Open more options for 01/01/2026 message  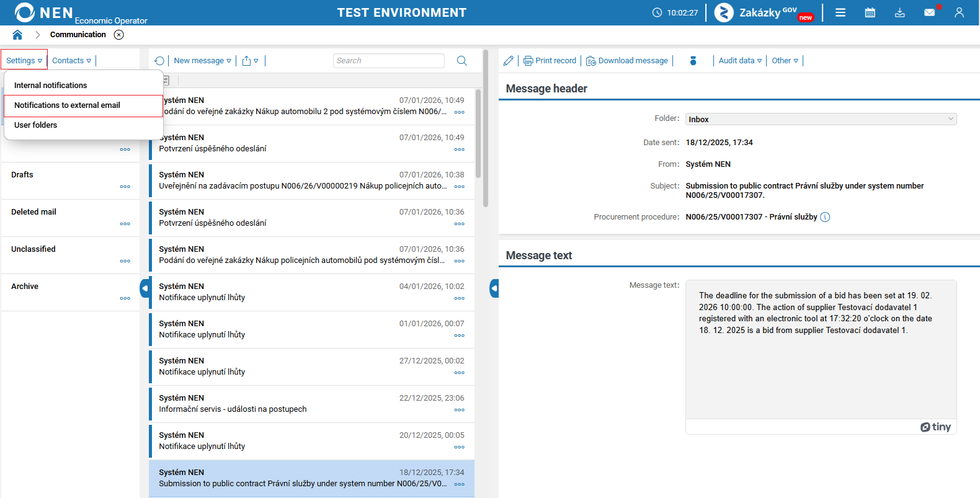tap(460, 336)
